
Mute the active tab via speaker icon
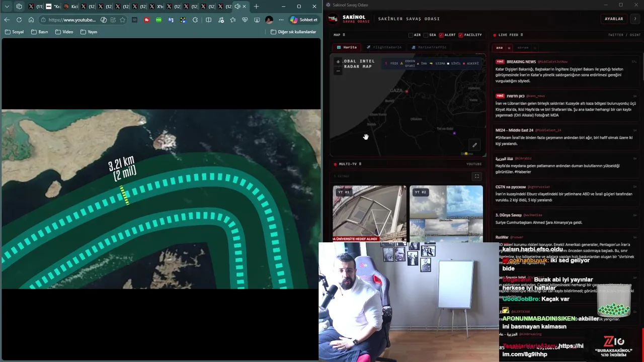(237, 7)
